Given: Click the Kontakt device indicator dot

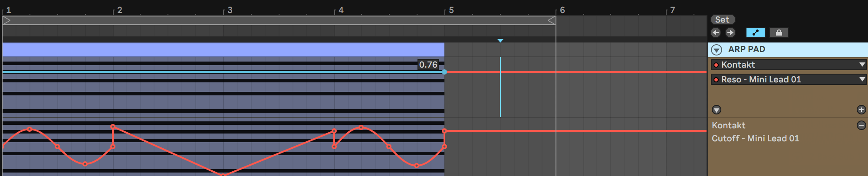Looking at the screenshot, I should (x=716, y=65).
